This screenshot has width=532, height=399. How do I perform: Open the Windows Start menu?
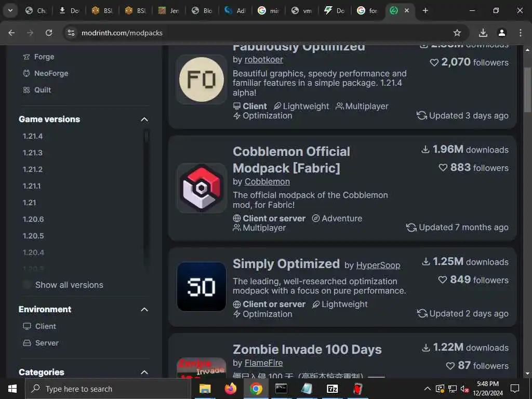click(x=12, y=389)
